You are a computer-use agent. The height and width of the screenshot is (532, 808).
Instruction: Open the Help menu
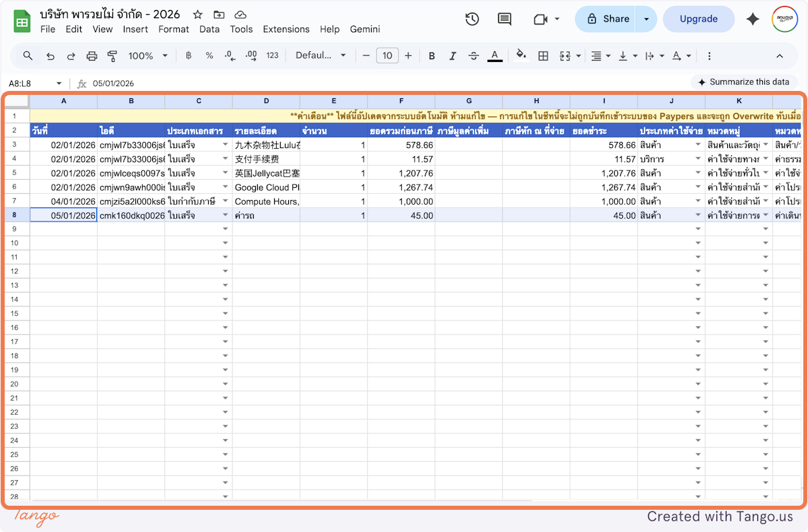pyautogui.click(x=330, y=29)
